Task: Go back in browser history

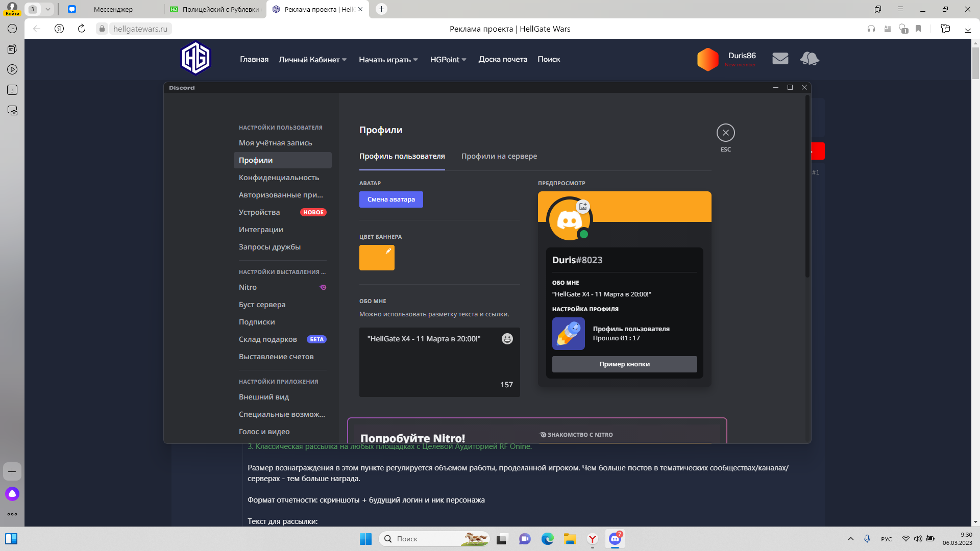Action: tap(37, 29)
